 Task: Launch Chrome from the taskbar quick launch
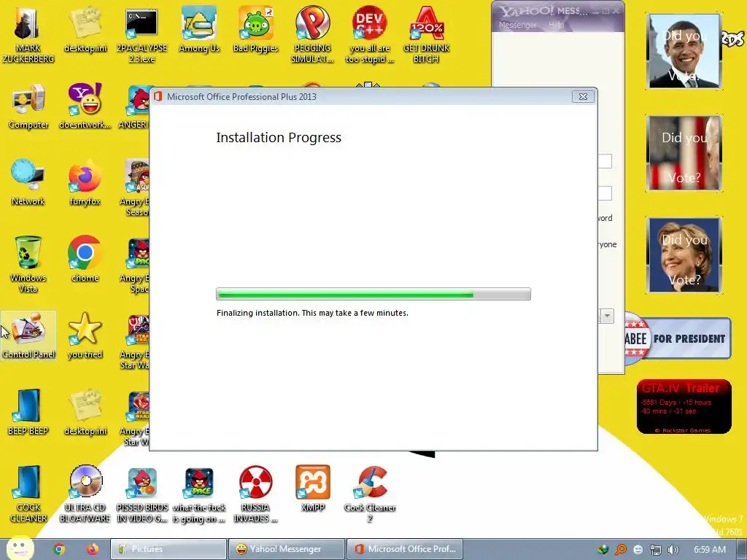coord(59,549)
